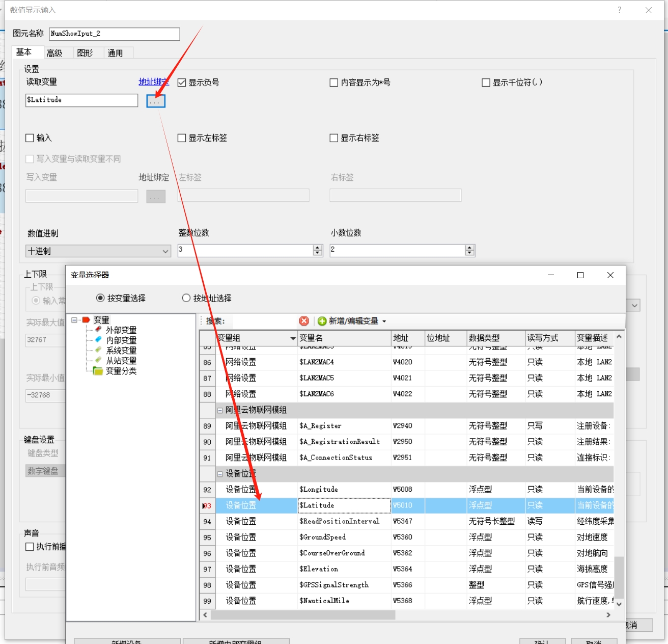Click the ... browse button for 读取变量
The height and width of the screenshot is (644, 668).
pos(156,101)
